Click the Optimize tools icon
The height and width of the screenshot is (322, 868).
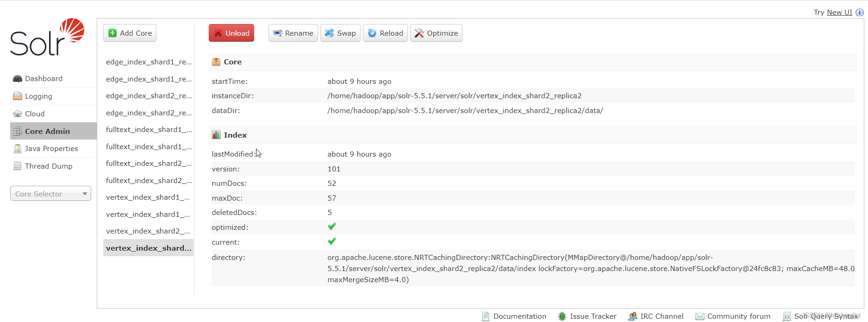[419, 33]
